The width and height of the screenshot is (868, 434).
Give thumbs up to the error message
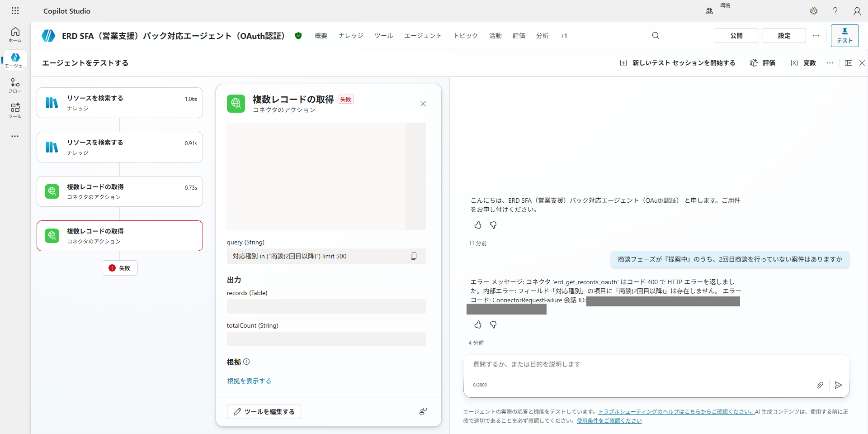(478, 324)
